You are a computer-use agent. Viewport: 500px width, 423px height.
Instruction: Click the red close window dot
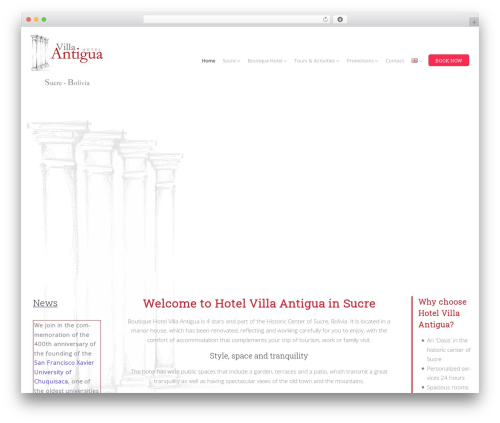pyautogui.click(x=29, y=20)
